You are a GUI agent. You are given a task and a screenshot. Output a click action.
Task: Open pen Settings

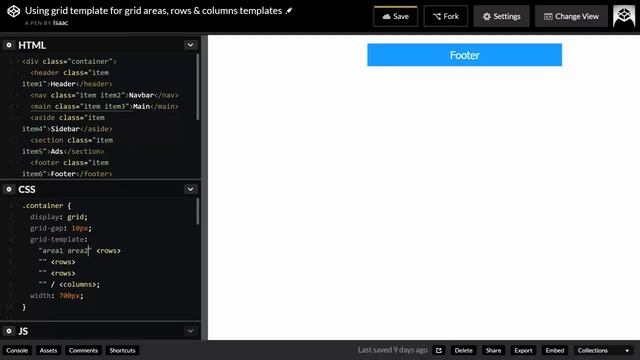click(x=501, y=16)
